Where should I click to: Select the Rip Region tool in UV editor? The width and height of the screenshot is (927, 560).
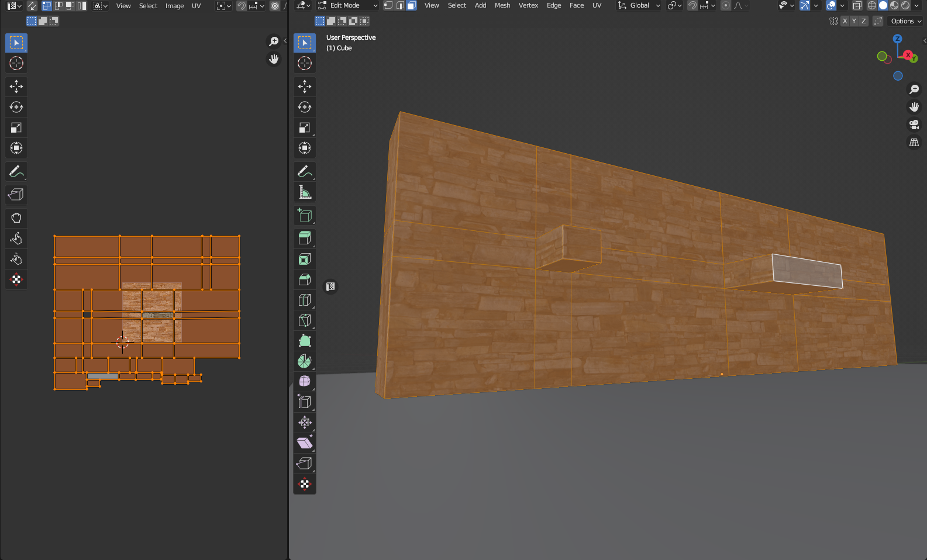point(16,195)
